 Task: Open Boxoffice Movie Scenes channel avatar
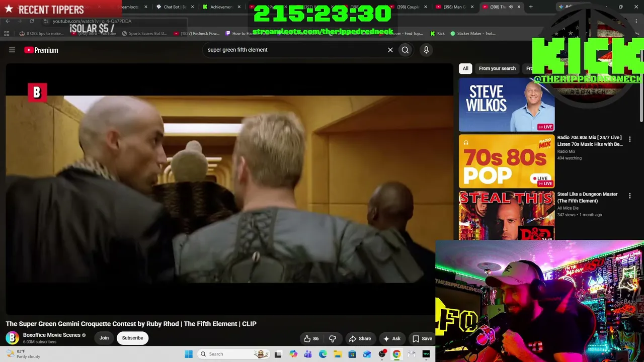13,338
